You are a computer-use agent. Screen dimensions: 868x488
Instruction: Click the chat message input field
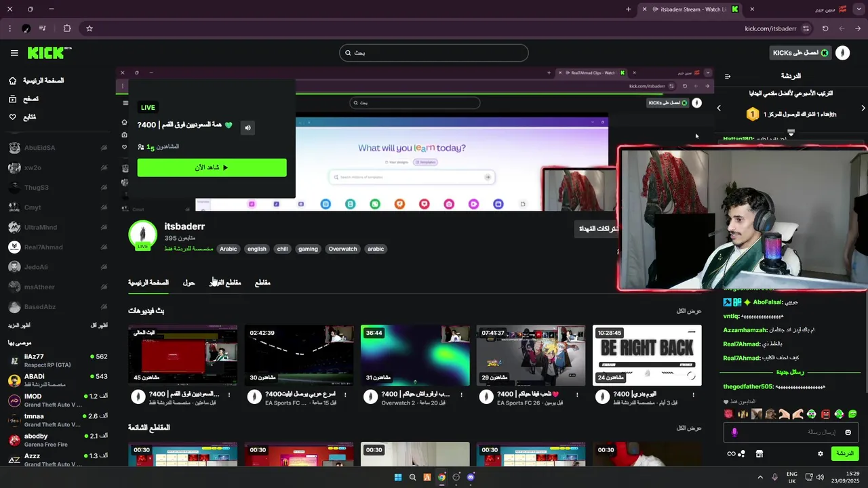click(x=791, y=432)
